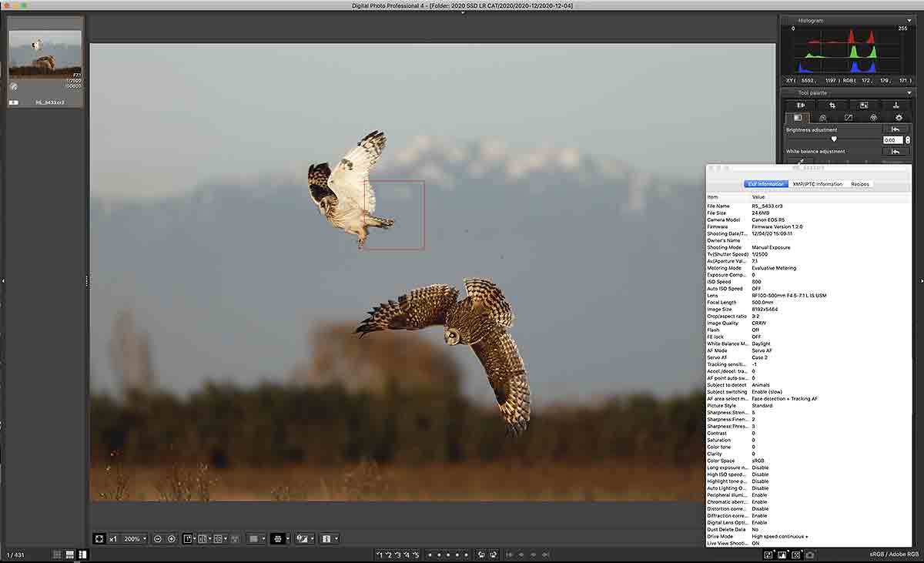Toggle the histogram display icon at bottom right
Viewport: 924px width, 563px height.
click(x=782, y=555)
